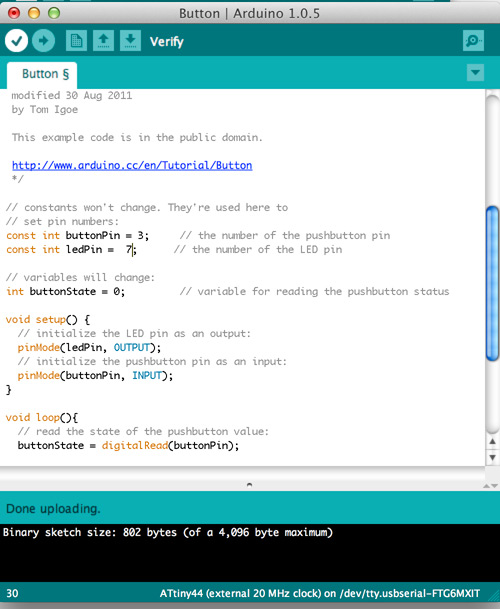Click the editor scrollbar down arrow

492,458
